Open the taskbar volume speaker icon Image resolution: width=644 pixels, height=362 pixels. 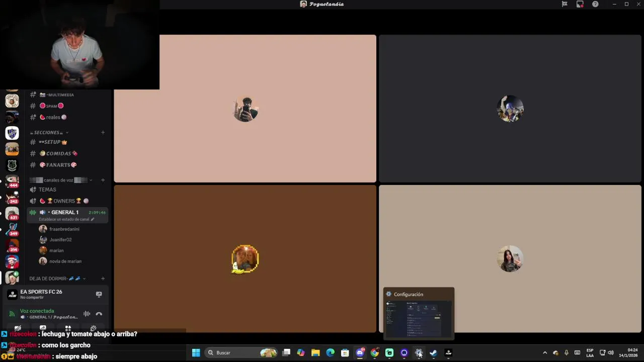(611, 352)
